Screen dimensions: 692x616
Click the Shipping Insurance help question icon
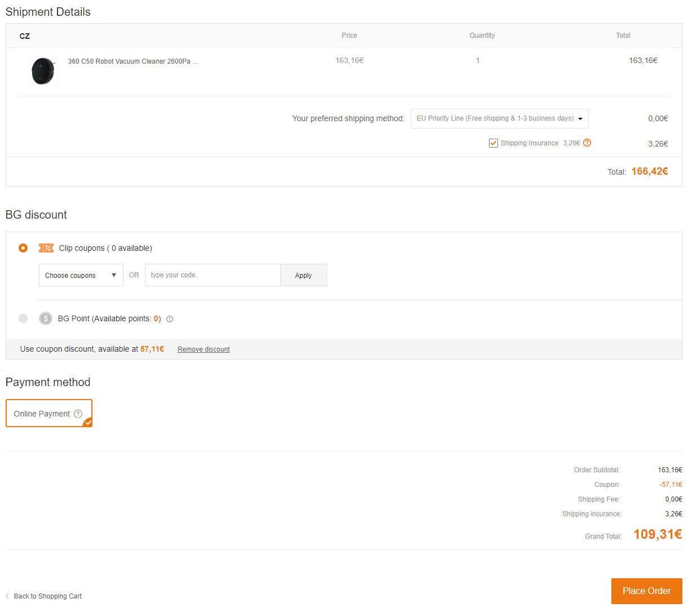click(587, 143)
